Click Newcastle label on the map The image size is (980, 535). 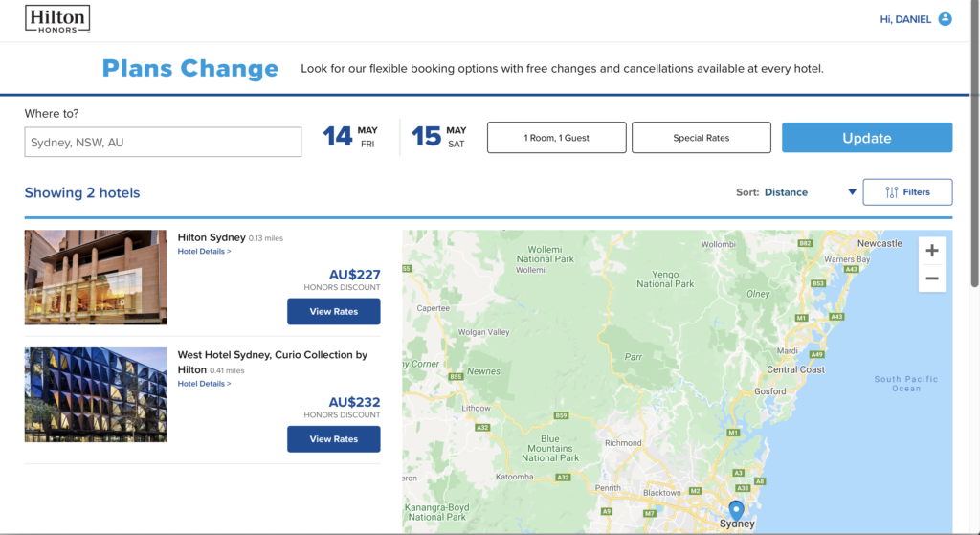(880, 243)
